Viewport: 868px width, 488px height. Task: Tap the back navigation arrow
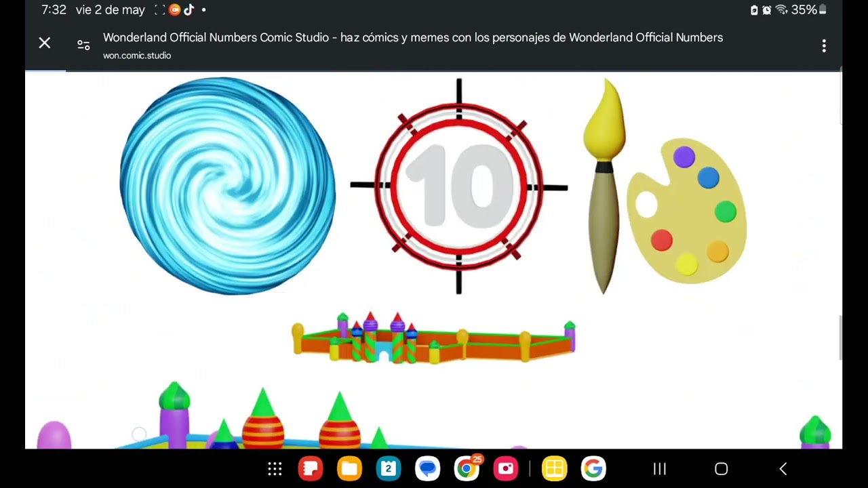[x=783, y=469]
